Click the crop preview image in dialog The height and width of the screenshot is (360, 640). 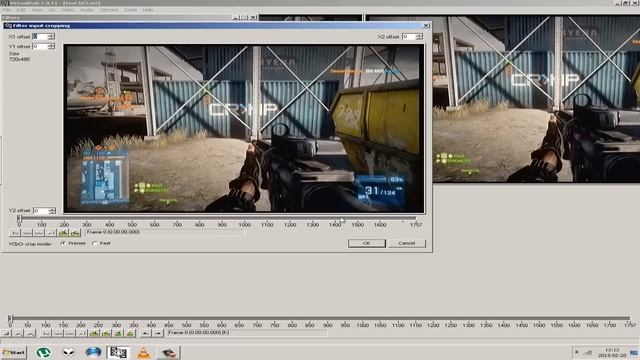[244, 129]
